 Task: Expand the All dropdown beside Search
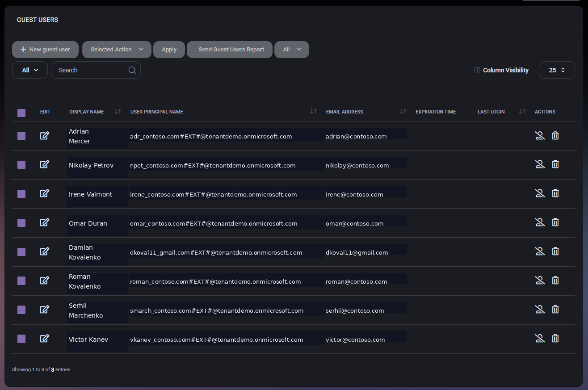pyautogui.click(x=30, y=70)
